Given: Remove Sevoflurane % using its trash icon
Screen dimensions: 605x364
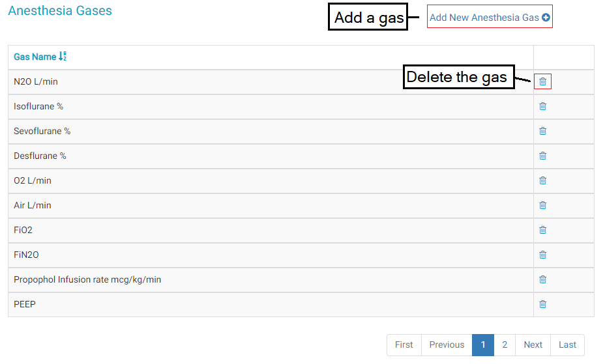Looking at the screenshot, I should point(542,131).
